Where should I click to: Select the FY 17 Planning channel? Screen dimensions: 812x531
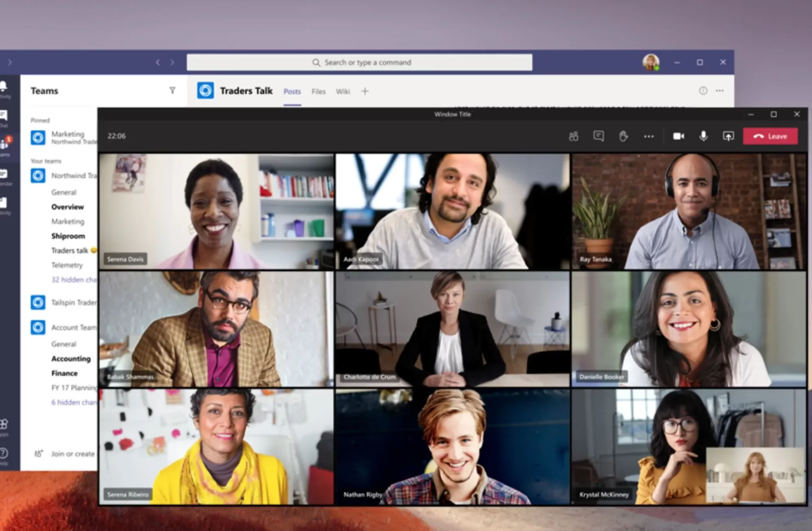(74, 388)
